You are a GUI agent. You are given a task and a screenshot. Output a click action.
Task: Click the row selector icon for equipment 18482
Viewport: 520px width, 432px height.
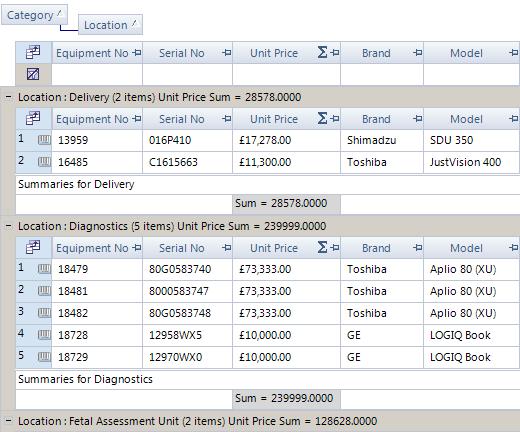[44, 313]
